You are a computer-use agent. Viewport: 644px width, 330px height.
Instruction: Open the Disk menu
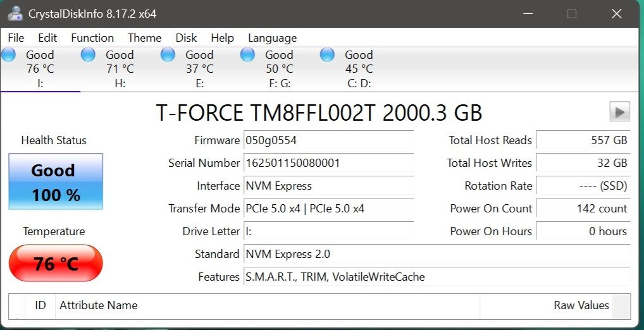coord(186,38)
